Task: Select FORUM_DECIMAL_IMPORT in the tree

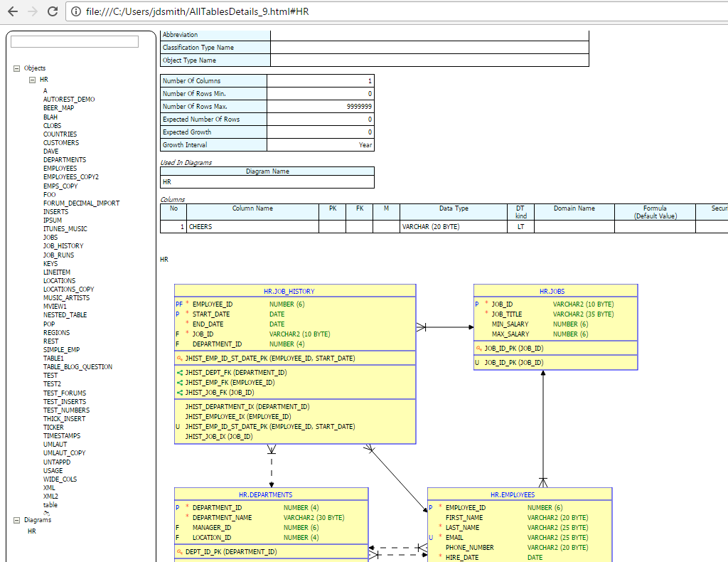Action: [x=82, y=203]
